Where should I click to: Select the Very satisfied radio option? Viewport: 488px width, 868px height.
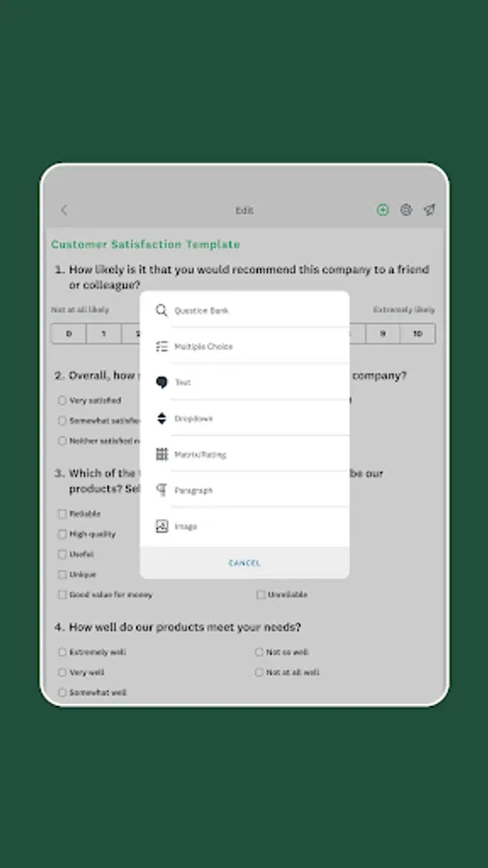point(63,400)
